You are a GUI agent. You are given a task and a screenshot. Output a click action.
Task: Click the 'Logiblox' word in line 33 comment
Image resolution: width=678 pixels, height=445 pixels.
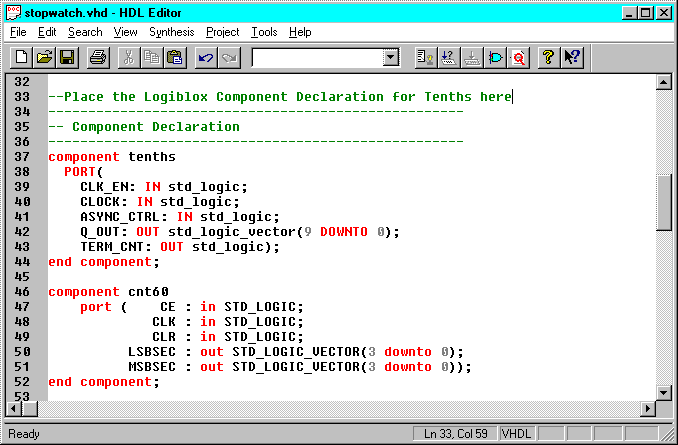[x=176, y=96]
